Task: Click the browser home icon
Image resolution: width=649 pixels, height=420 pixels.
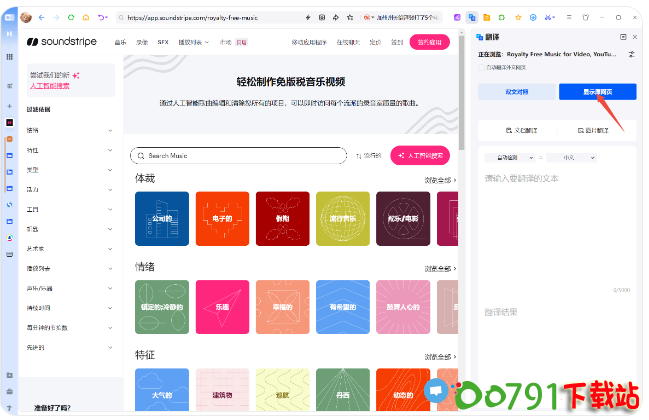Action: [x=85, y=17]
